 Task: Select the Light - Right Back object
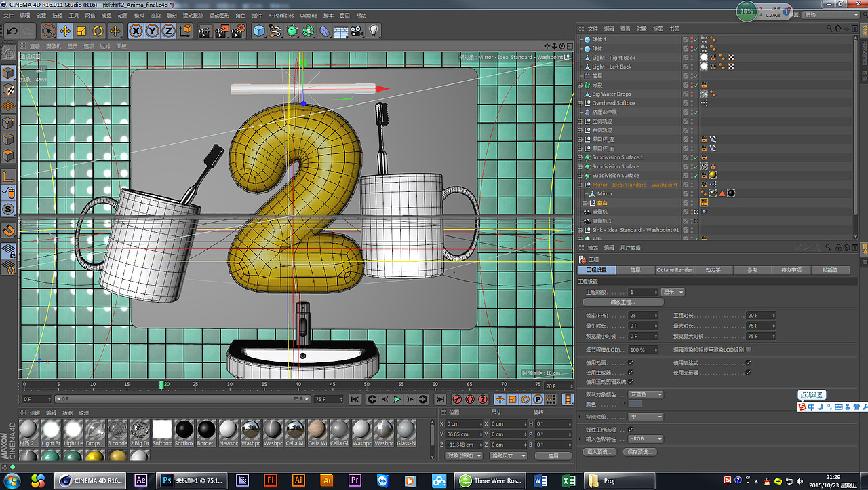[614, 58]
